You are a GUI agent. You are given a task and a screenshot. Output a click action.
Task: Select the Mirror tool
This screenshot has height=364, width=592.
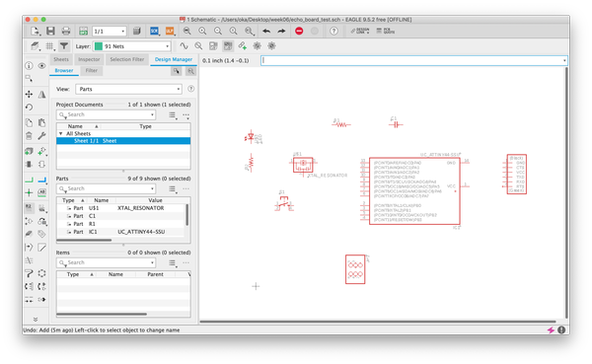pos(41,94)
